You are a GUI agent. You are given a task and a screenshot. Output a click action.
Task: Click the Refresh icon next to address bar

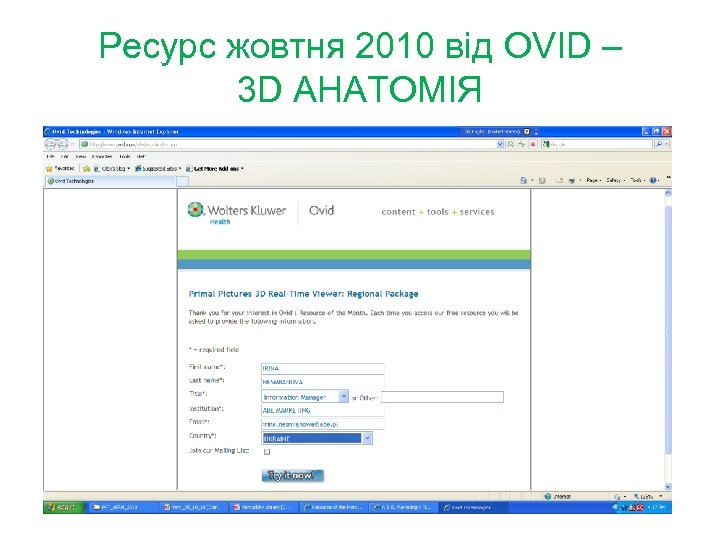point(521,144)
